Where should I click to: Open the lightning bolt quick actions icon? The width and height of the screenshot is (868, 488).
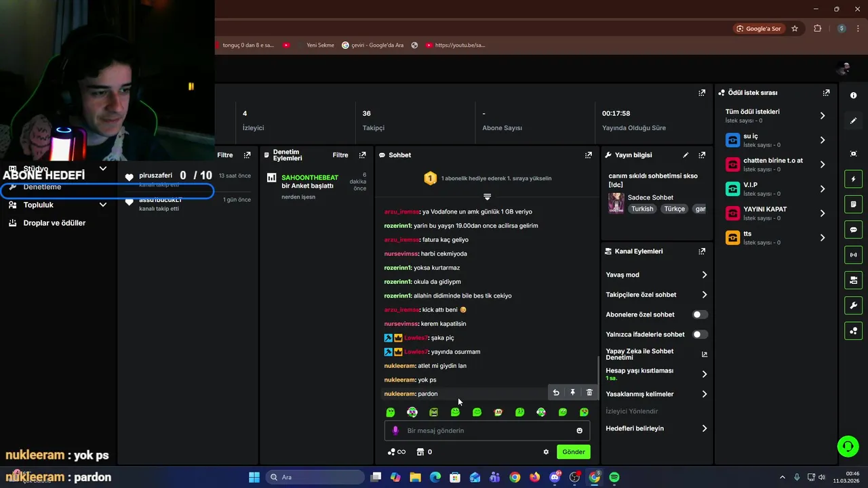point(853,180)
